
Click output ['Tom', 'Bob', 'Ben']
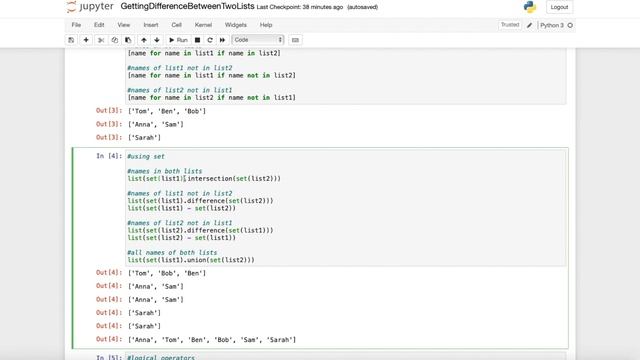point(167,273)
